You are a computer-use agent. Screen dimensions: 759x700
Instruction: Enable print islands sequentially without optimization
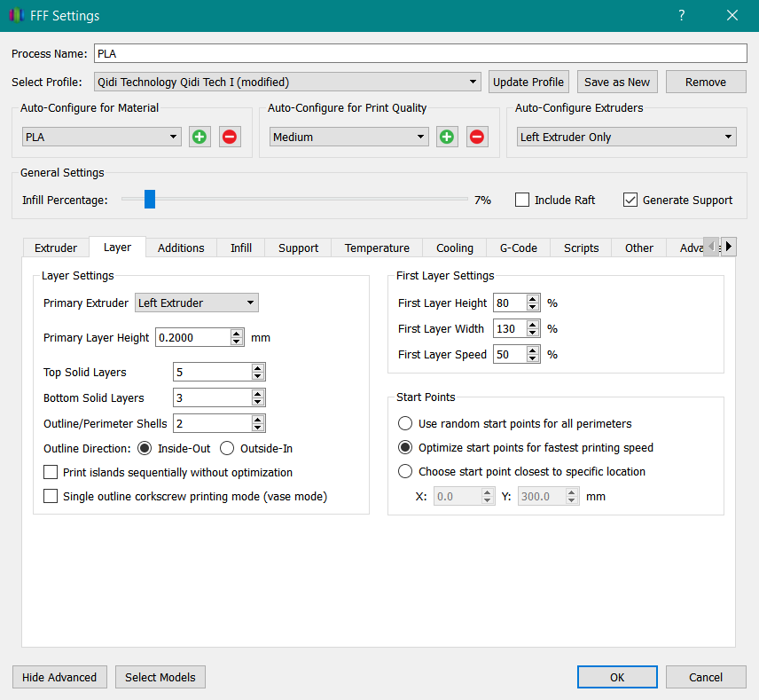(x=51, y=472)
